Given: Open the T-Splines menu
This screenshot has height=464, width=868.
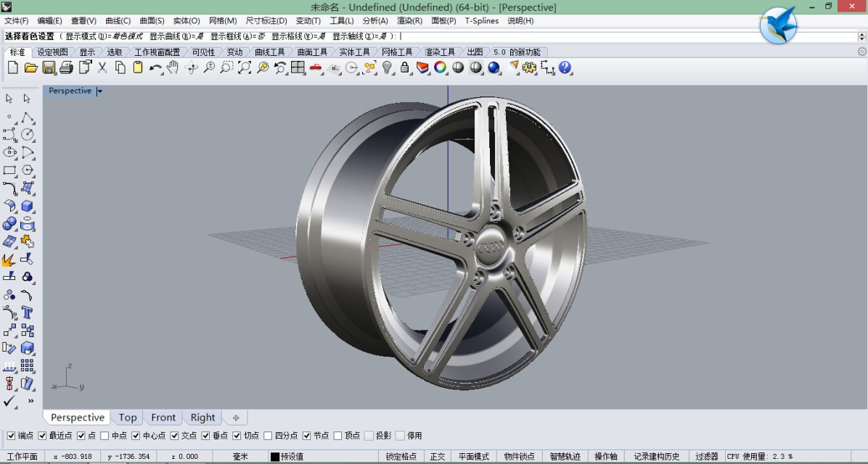Looking at the screenshot, I should coord(482,20).
